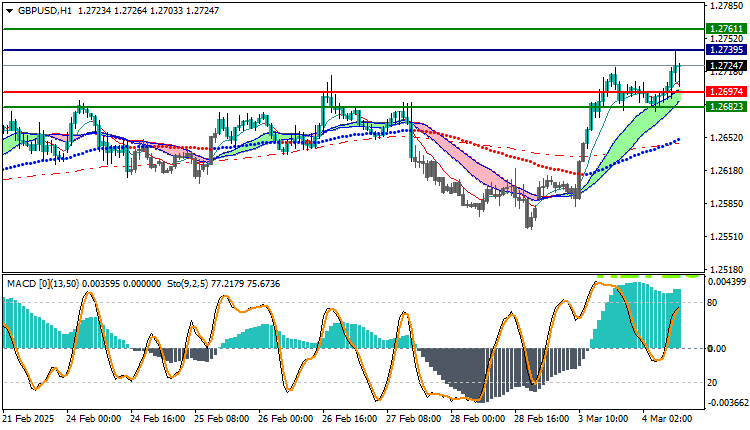The width and height of the screenshot is (750, 430).
Task: Click the 1.27850 price axis value
Action: coord(727,6)
